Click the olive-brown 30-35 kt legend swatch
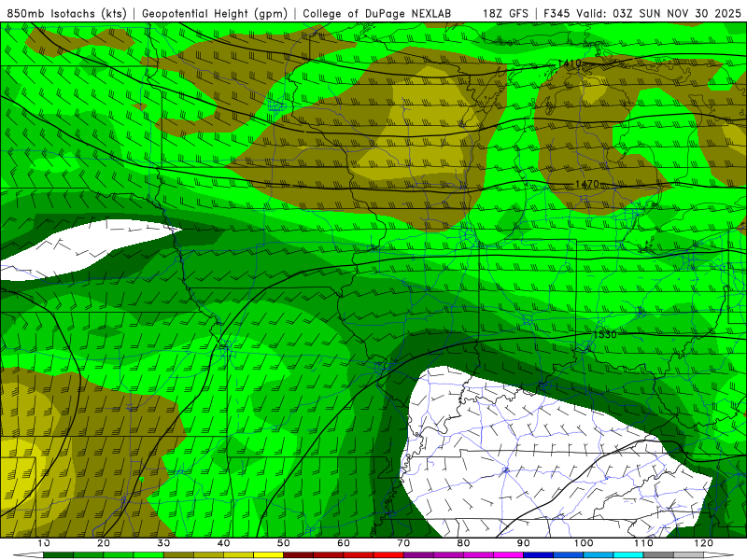The height and width of the screenshot is (560, 747). pyautogui.click(x=178, y=555)
